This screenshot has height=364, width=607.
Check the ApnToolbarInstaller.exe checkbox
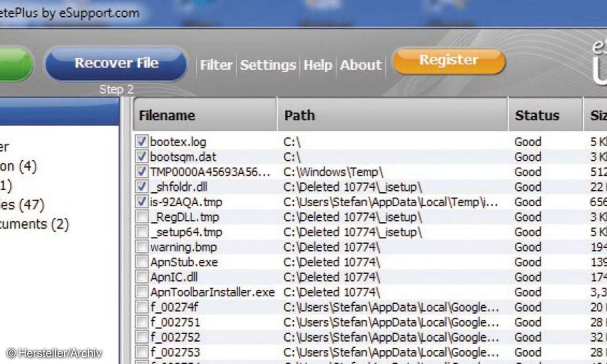pos(142,292)
